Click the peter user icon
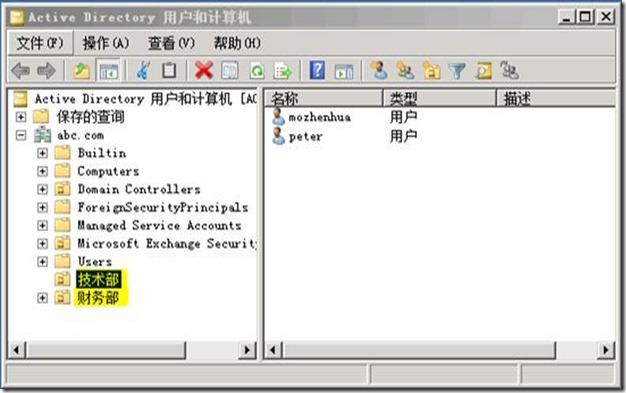 click(x=278, y=136)
